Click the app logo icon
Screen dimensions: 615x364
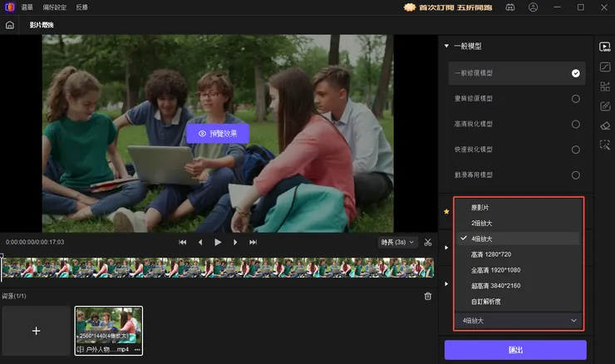[x=9, y=7]
